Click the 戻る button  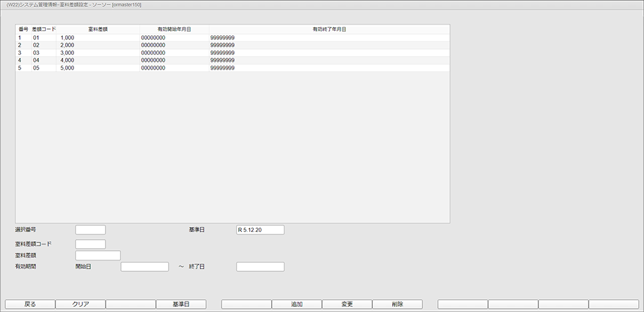coord(30,304)
